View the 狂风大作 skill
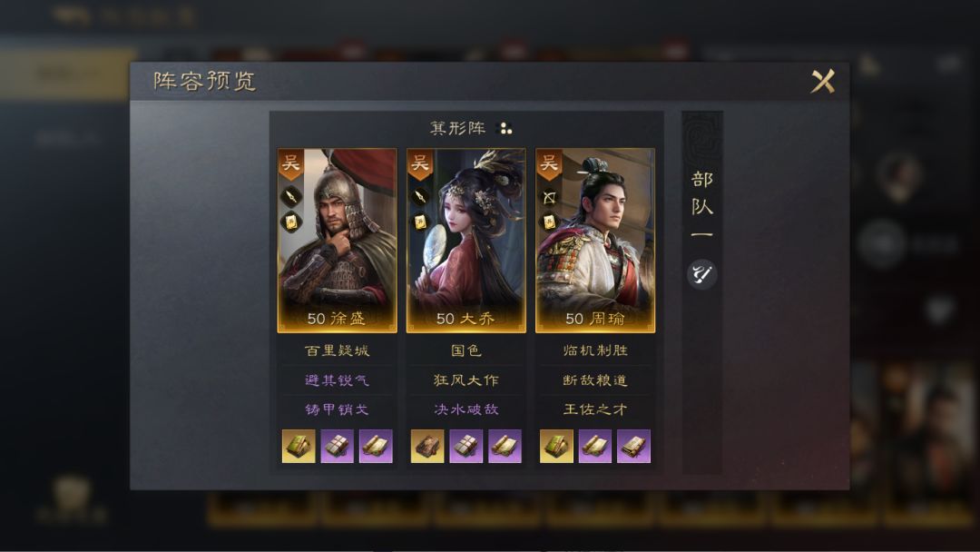 (x=466, y=380)
